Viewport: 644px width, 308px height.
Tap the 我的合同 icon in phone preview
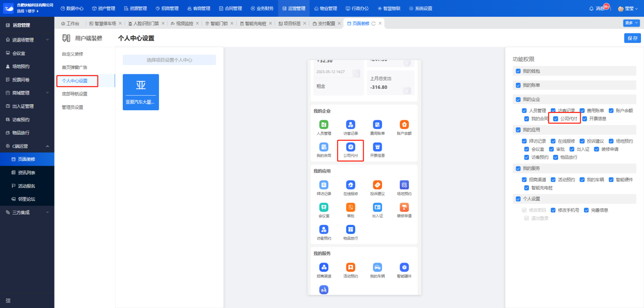point(324,147)
